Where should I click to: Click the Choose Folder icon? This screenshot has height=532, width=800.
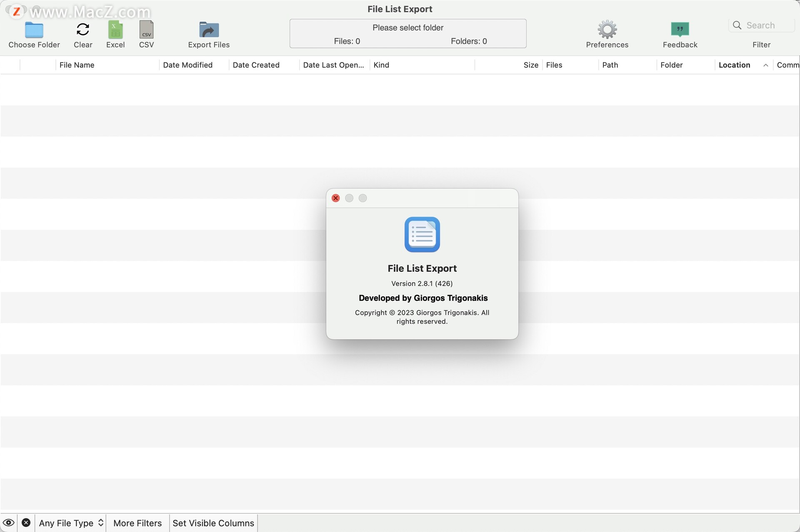[x=34, y=30]
